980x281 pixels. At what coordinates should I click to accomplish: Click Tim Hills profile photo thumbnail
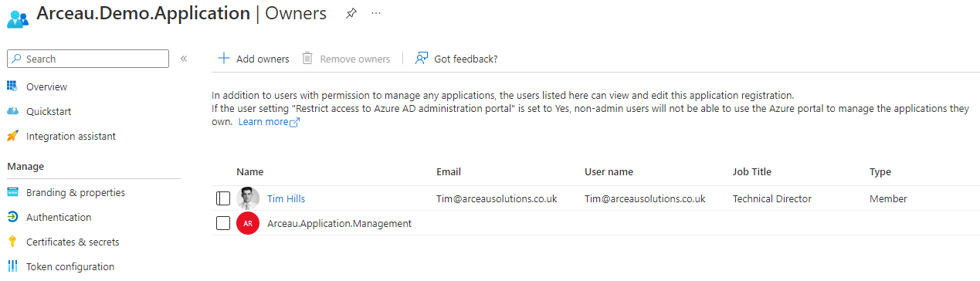tap(248, 198)
